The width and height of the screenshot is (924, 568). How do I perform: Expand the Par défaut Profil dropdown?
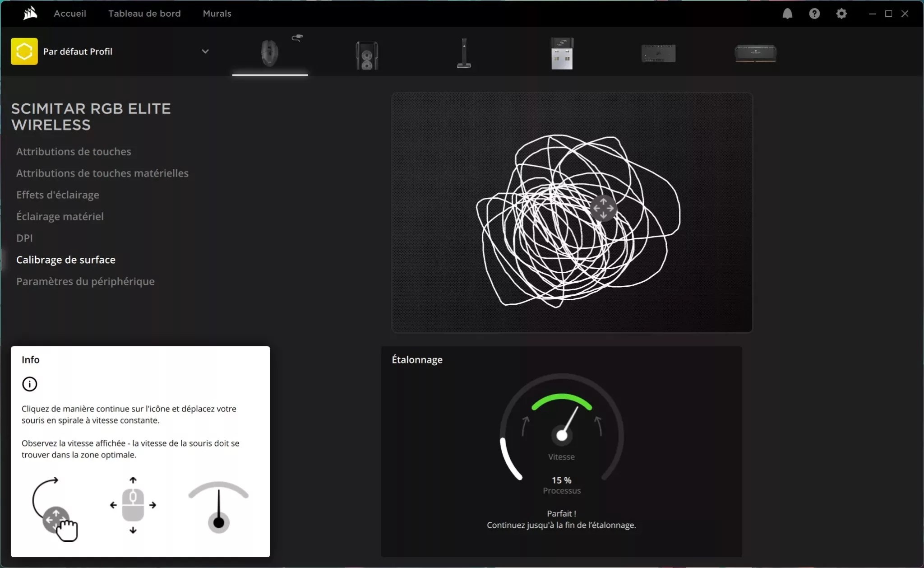pos(205,51)
